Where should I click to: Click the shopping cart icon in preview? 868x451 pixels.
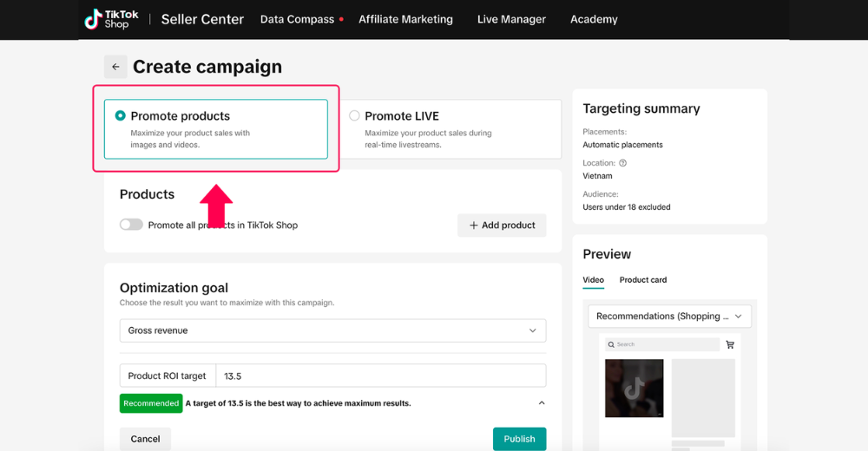[730, 344]
